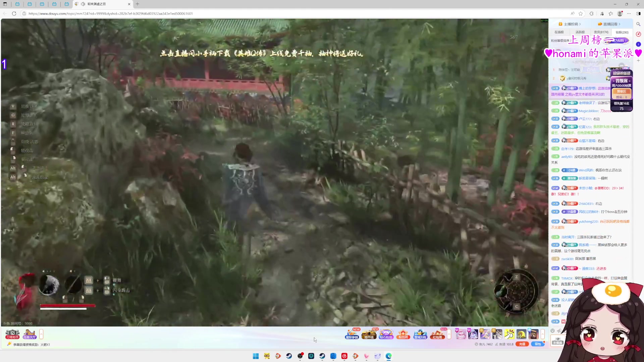Mute the tab via speaker icon

tap(83, 4)
